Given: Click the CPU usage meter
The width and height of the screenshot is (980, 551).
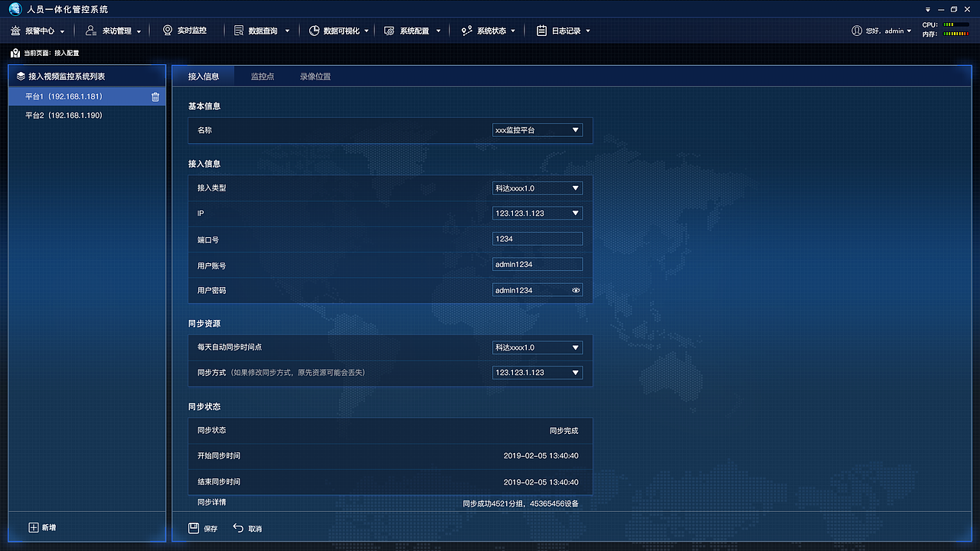Looking at the screenshot, I should [x=957, y=24].
